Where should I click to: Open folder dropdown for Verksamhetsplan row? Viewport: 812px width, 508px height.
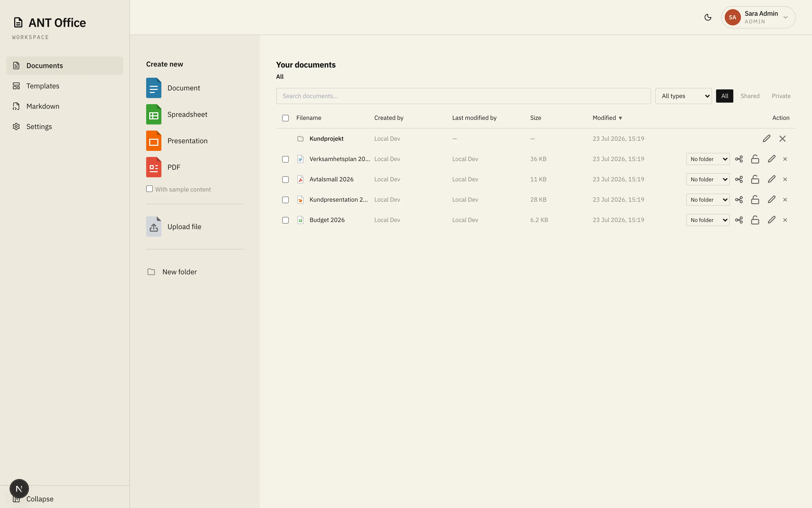click(708, 159)
